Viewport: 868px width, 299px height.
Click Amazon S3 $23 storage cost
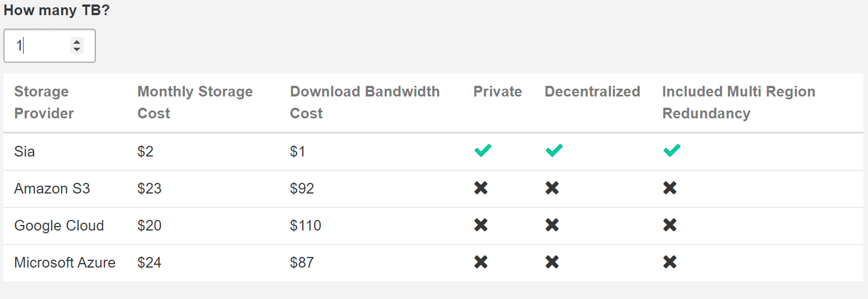tap(150, 188)
